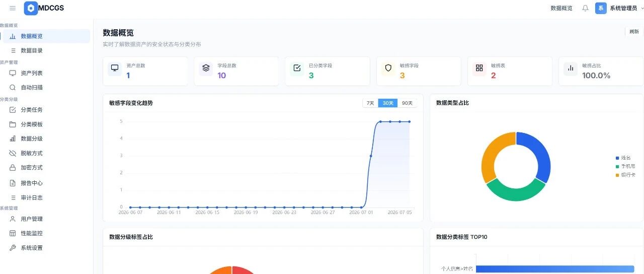Open notifications bell icon
The height and width of the screenshot is (274, 644).
(x=585, y=8)
